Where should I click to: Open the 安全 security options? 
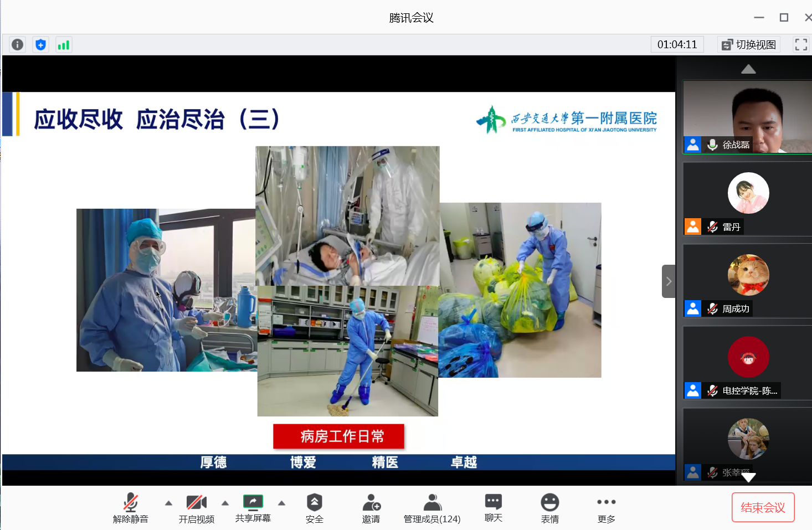(314, 508)
